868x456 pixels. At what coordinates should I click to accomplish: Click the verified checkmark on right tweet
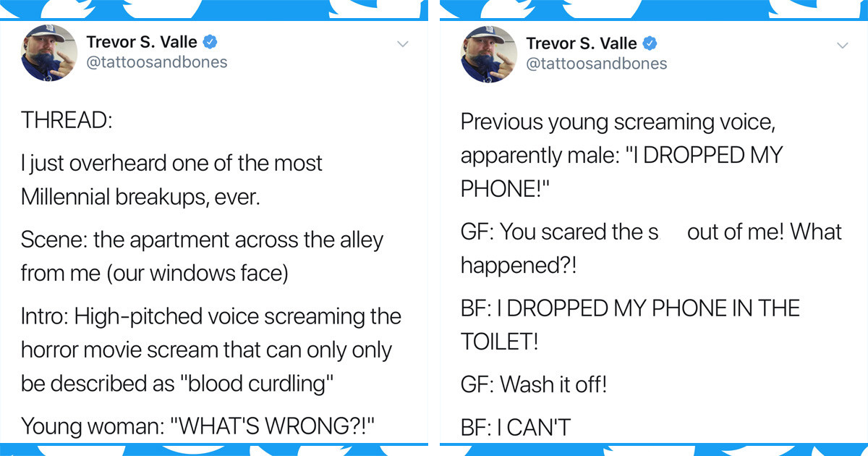(650, 43)
